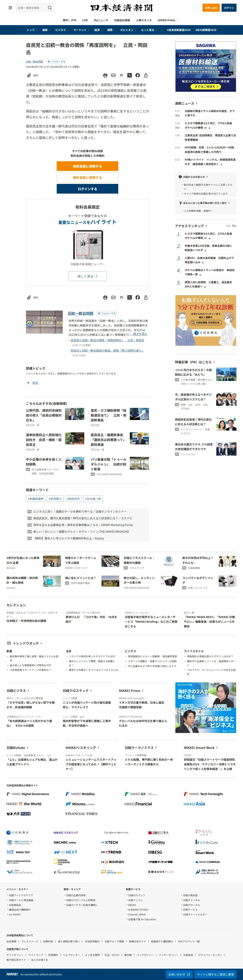Open the 世界平和統一家庭連合 topic thumbnail
Viewport: 243px width, 980px height.
(44, 322)
